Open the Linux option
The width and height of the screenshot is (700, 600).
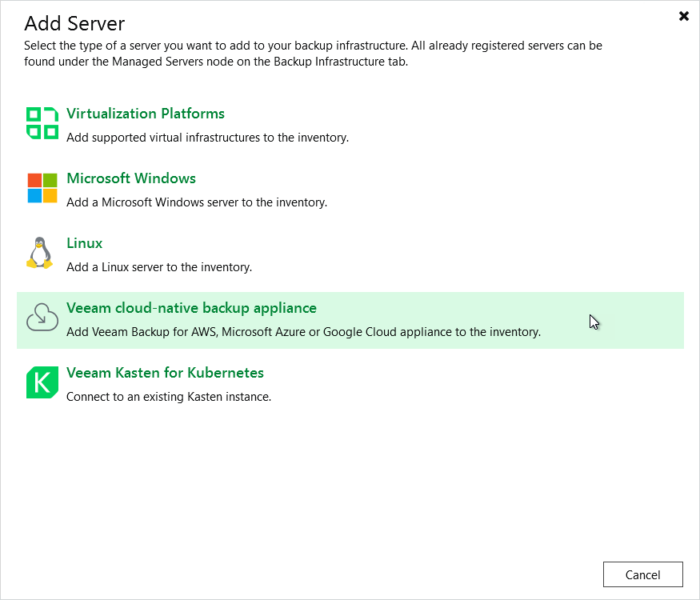(x=84, y=243)
